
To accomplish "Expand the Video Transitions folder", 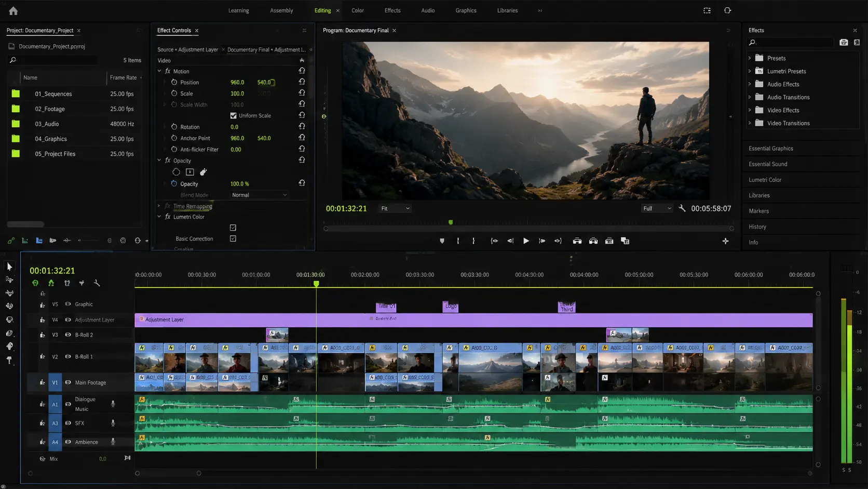I will point(750,123).
